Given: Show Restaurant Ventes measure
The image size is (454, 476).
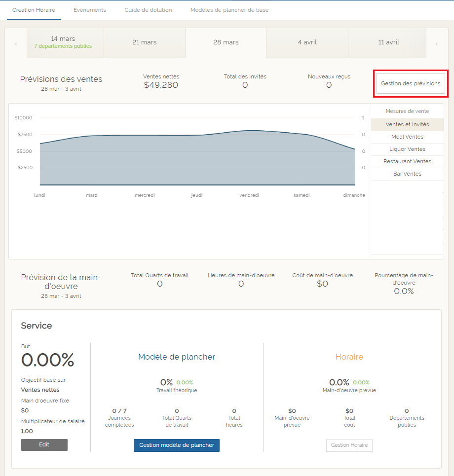Looking at the screenshot, I should point(407,162).
